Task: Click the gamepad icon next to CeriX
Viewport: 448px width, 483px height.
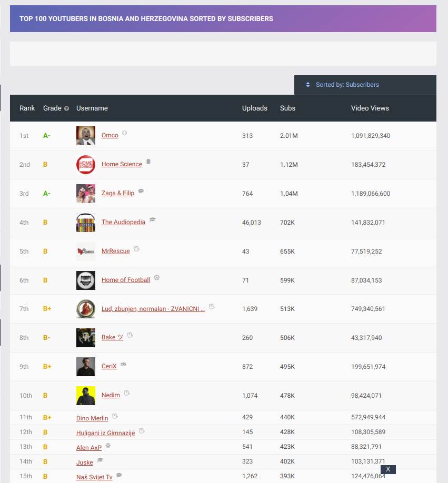Action: (x=124, y=365)
